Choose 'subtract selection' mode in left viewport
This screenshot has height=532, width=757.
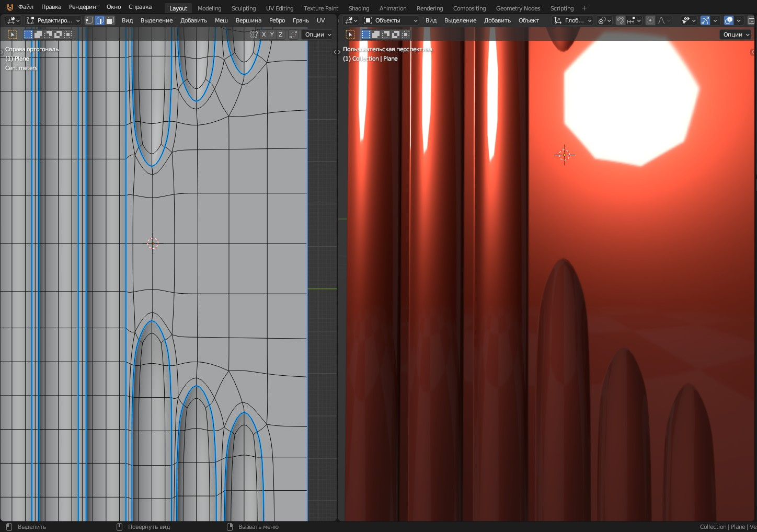click(48, 34)
